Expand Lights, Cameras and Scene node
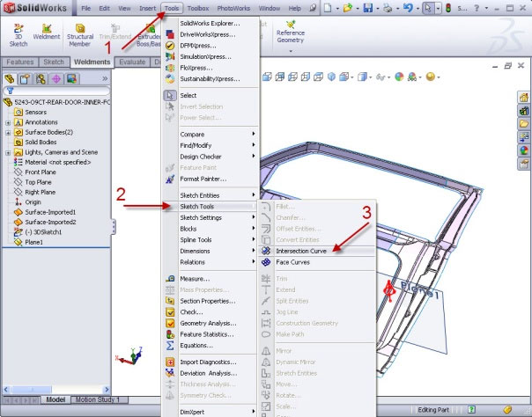532x417 pixels. [x=8, y=153]
